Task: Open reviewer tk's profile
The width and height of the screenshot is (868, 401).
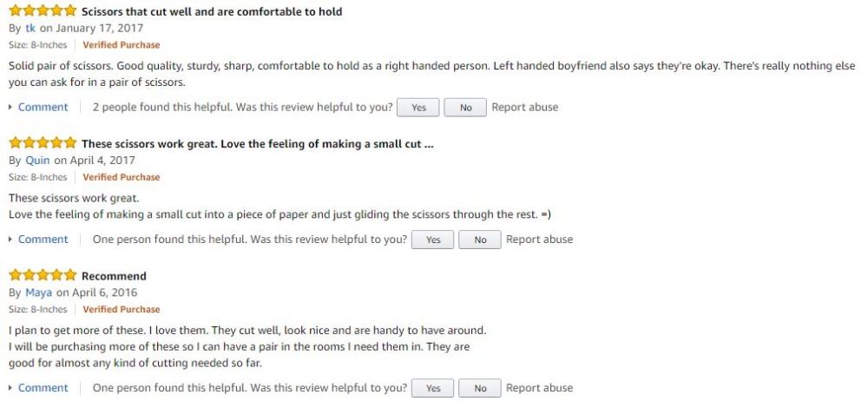Action: click(x=30, y=28)
